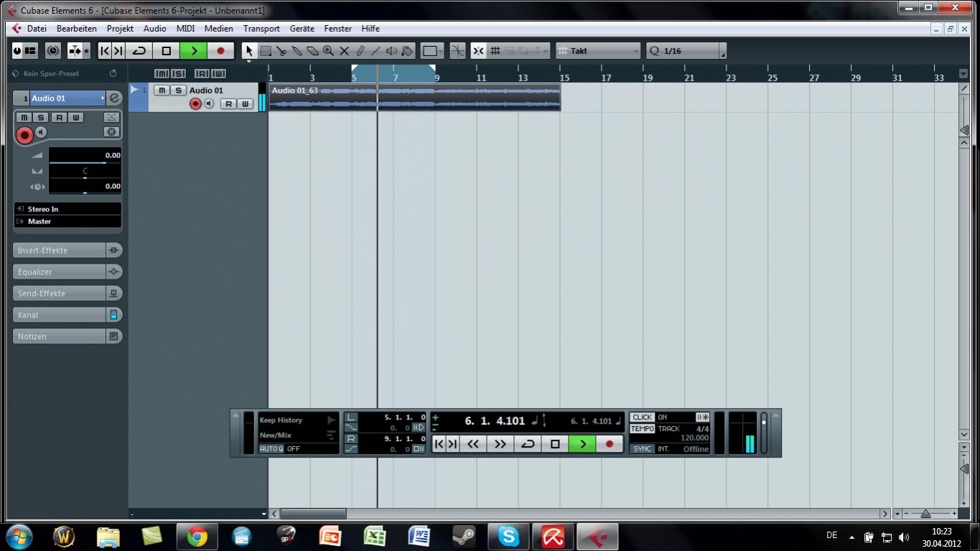Toggle Snap on/off in toolbar

point(478,51)
